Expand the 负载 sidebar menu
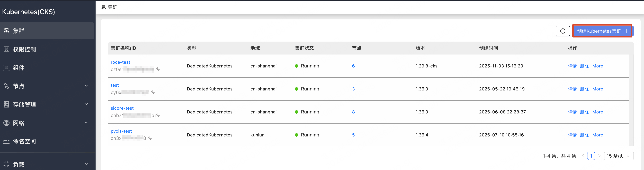The height and width of the screenshot is (170, 644). [x=86, y=164]
